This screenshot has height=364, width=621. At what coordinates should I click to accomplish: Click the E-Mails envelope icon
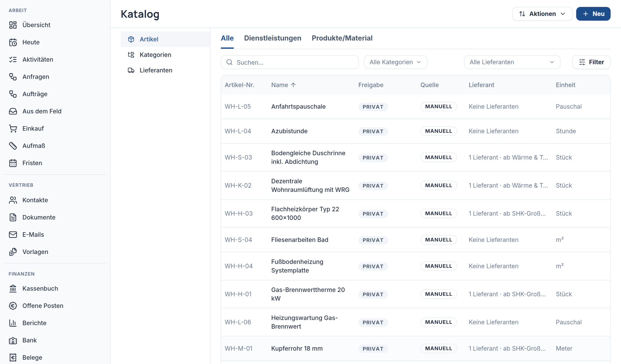pos(13,234)
